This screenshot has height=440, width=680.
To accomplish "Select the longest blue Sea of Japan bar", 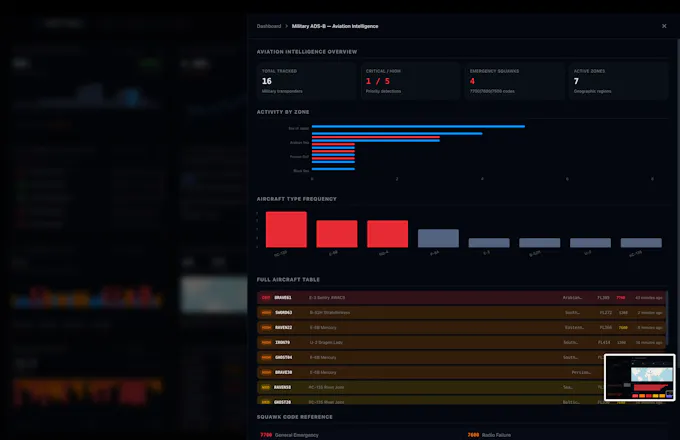I will (418, 127).
